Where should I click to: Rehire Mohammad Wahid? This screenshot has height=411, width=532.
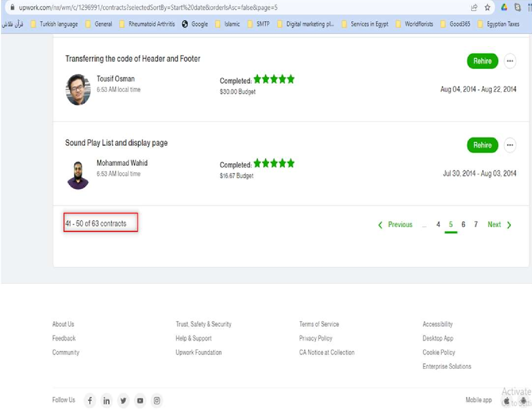(x=482, y=145)
